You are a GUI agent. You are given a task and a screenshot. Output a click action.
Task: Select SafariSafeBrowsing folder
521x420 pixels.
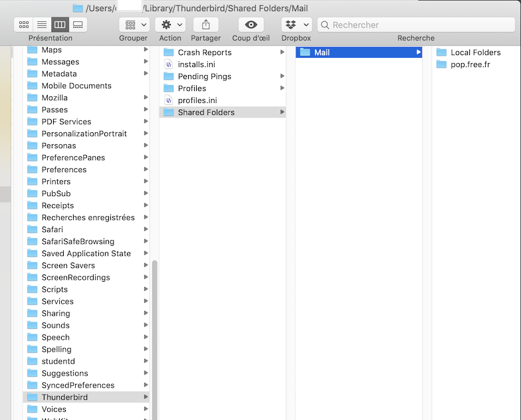[86, 241]
